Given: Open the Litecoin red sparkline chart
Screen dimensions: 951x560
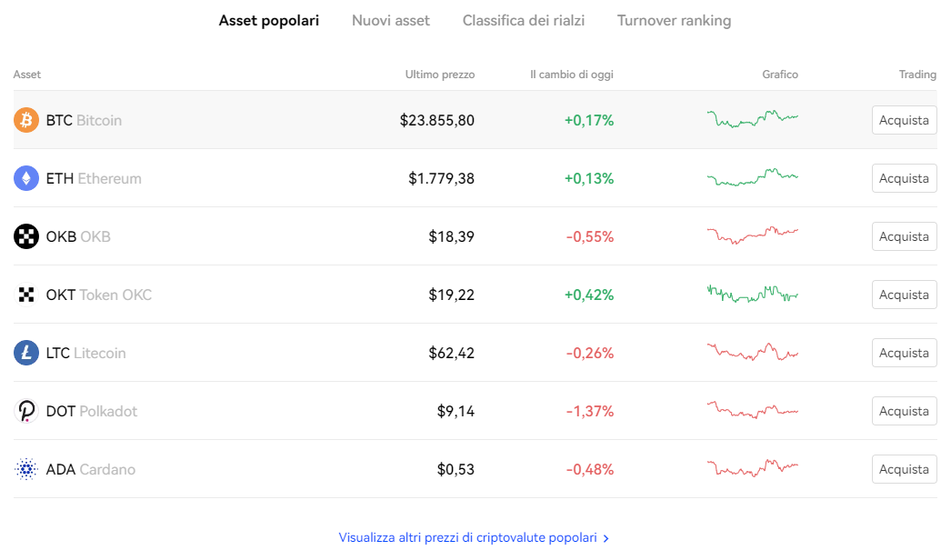Looking at the screenshot, I should point(753,352).
